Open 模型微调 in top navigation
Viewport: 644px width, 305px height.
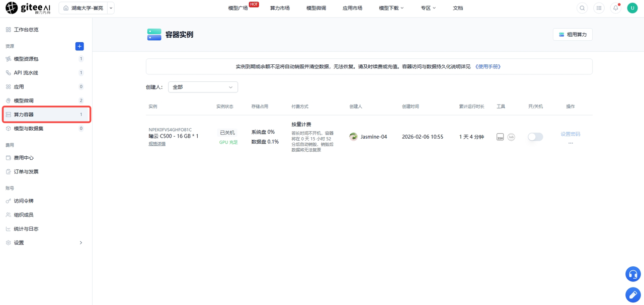click(x=316, y=8)
